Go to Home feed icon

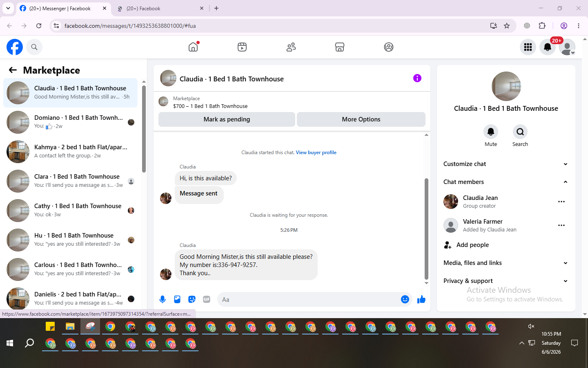[x=193, y=47]
